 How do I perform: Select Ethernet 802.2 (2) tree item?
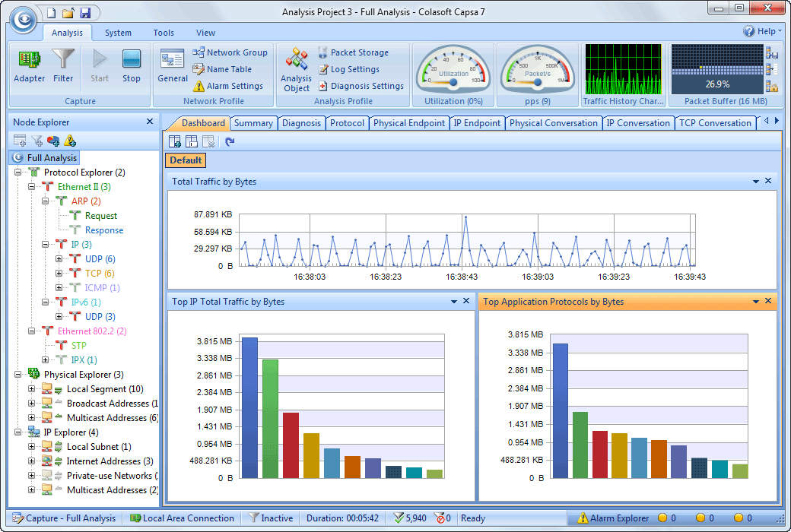click(x=92, y=331)
